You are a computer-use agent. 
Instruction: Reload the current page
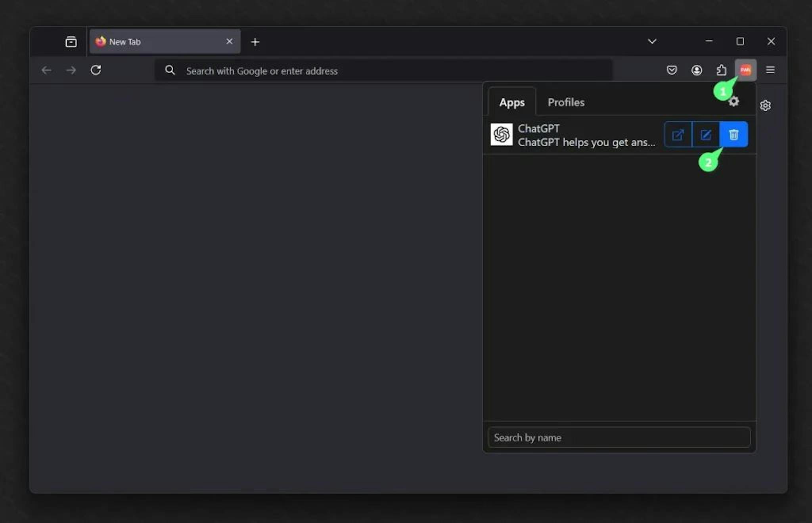tap(96, 70)
